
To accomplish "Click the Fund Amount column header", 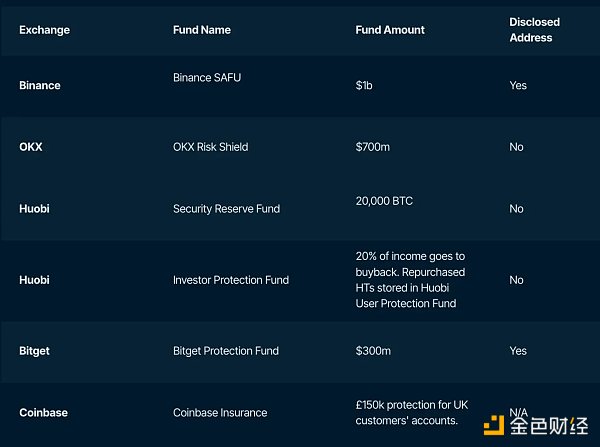I will pyautogui.click(x=390, y=30).
